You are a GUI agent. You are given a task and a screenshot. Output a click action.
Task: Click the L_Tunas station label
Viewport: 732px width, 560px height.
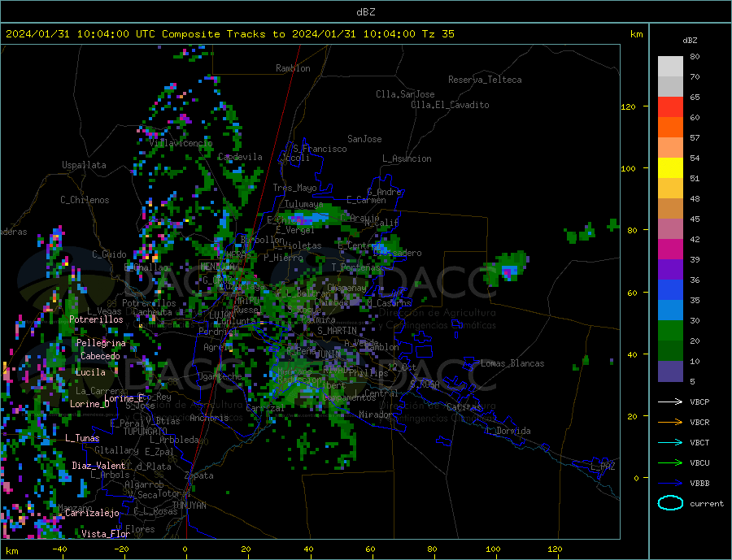pyautogui.click(x=82, y=438)
